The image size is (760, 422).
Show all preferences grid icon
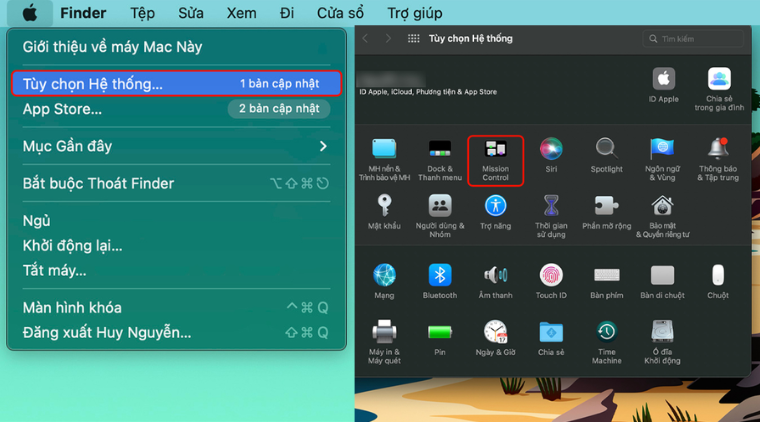click(x=413, y=39)
